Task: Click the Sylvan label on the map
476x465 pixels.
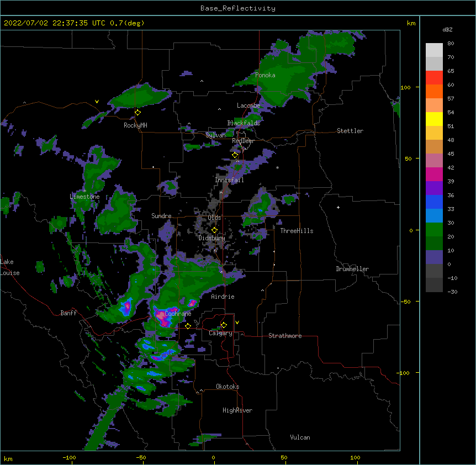Action: click(x=215, y=135)
